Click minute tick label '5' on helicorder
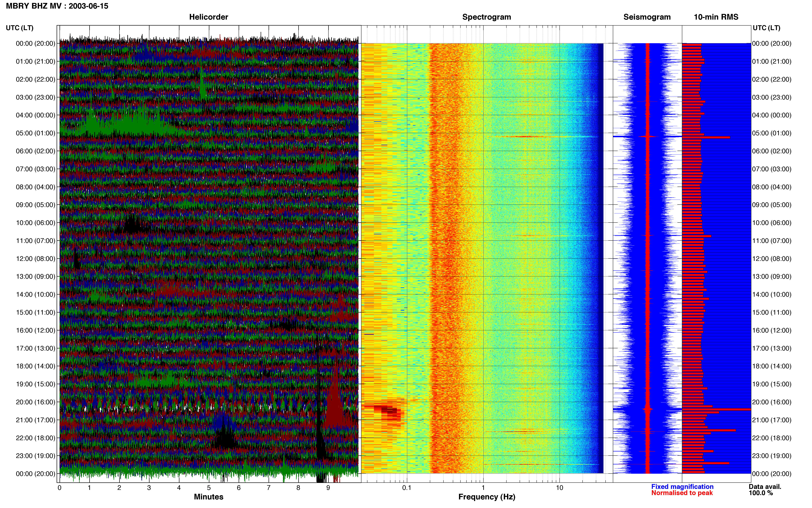The width and height of the screenshot is (812, 508). point(209,488)
